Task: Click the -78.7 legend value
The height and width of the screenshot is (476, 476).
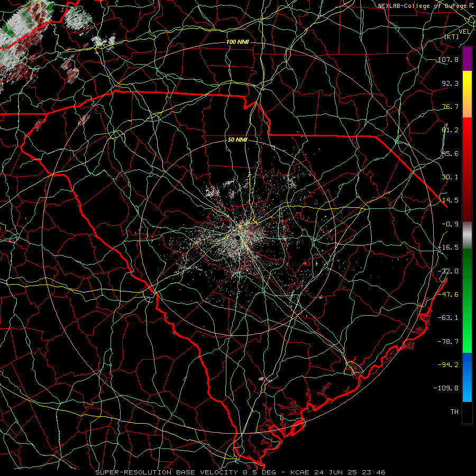Action: [448, 342]
